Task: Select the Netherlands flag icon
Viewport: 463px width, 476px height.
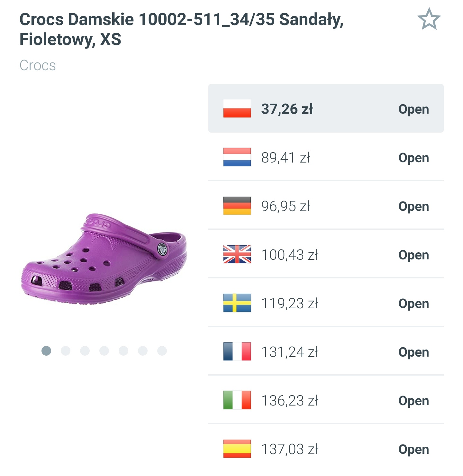Action: click(x=237, y=157)
